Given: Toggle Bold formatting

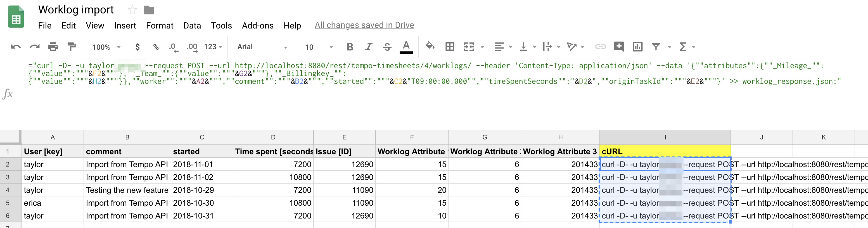Looking at the screenshot, I should [350, 47].
